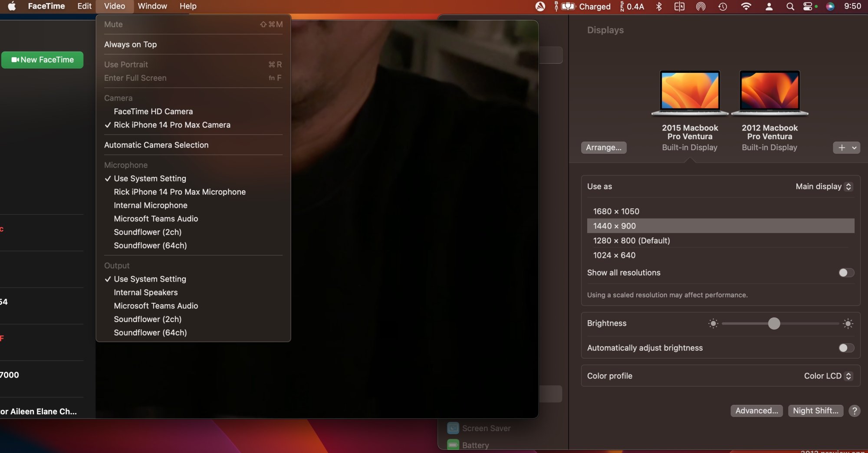Open the FaceTime app menu
Viewport: 868px width, 453px height.
(46, 6)
